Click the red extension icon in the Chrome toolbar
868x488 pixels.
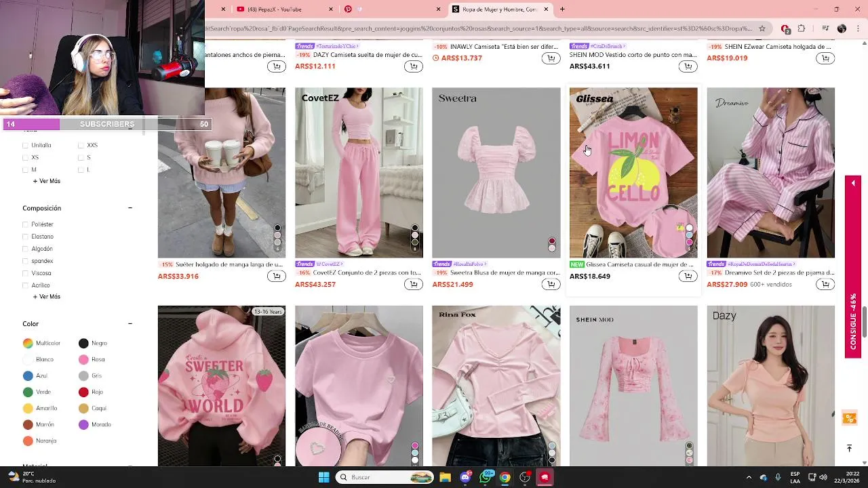(785, 28)
